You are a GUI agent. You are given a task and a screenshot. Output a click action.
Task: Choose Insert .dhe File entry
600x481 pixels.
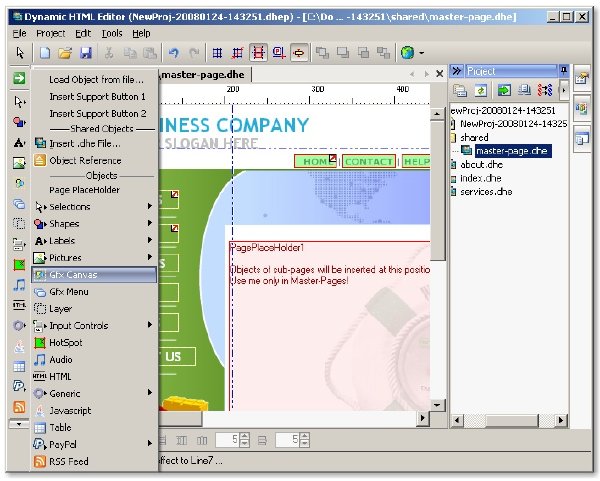[94, 143]
